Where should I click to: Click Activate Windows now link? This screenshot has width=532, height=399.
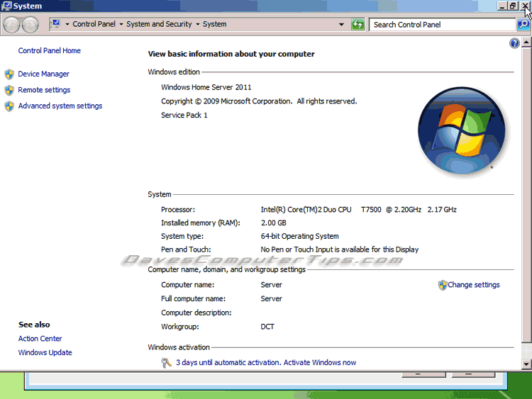(x=320, y=362)
